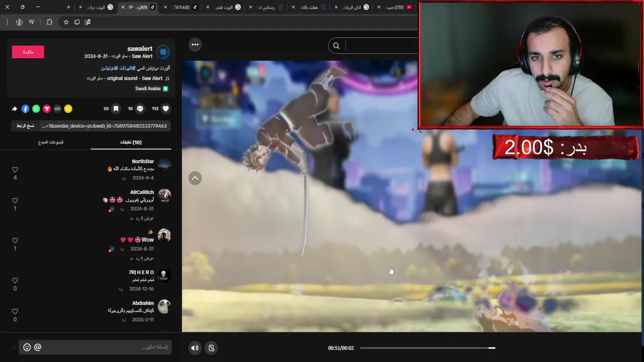Viewport: 644px width, 362px height.
Task: Open browser extensions puzzle icon
Action: [x=49, y=22]
